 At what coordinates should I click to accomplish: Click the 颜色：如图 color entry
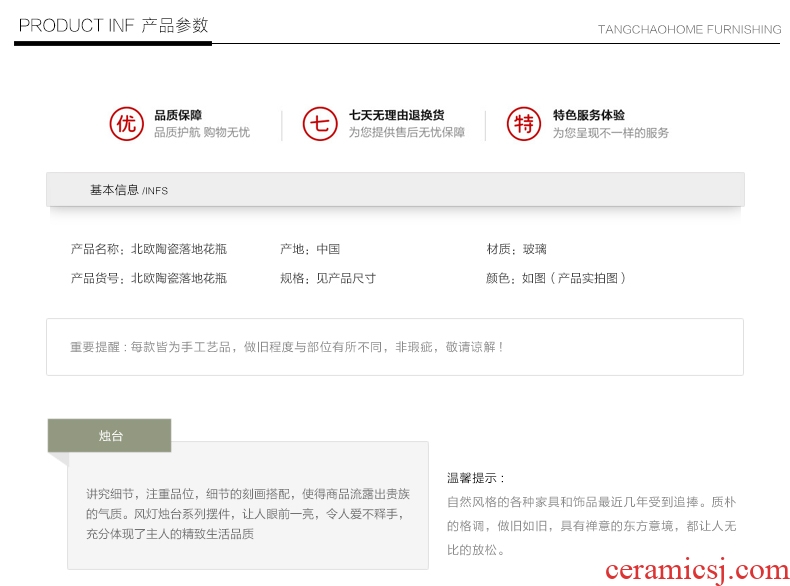[556, 278]
